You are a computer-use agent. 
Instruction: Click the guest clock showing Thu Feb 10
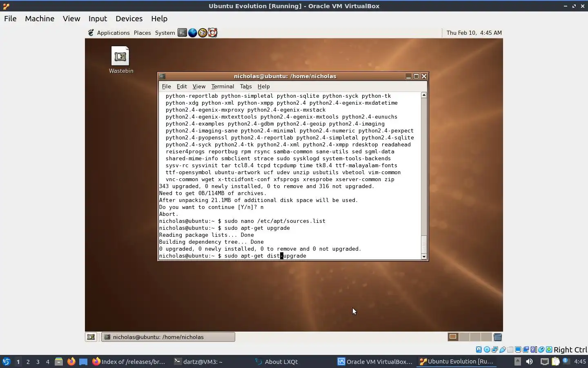click(x=474, y=33)
